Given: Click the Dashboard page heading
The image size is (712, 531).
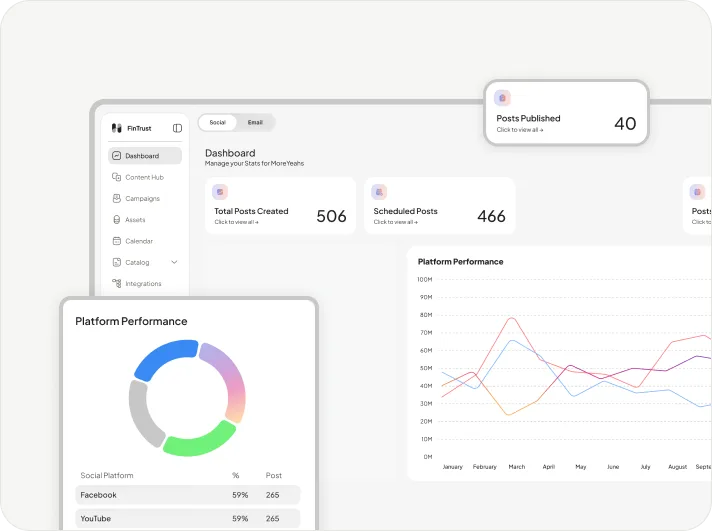Looking at the screenshot, I should [230, 153].
